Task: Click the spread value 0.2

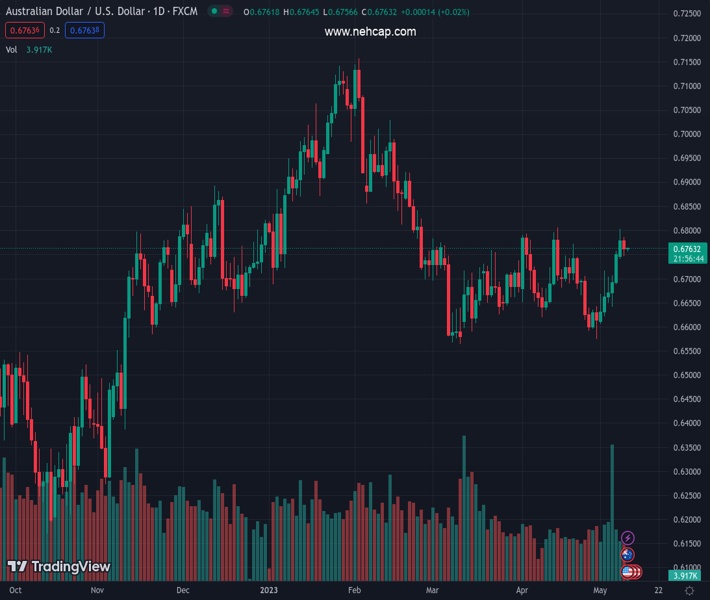Action: (55, 30)
